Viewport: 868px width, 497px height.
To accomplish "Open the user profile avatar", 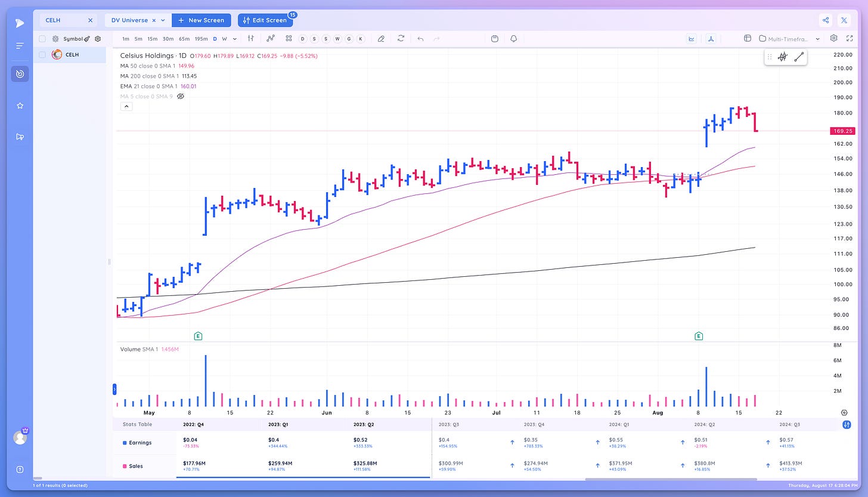I will pos(20,437).
